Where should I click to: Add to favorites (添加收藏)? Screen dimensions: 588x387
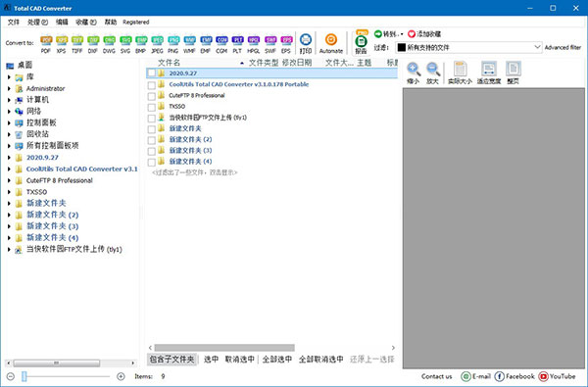424,34
